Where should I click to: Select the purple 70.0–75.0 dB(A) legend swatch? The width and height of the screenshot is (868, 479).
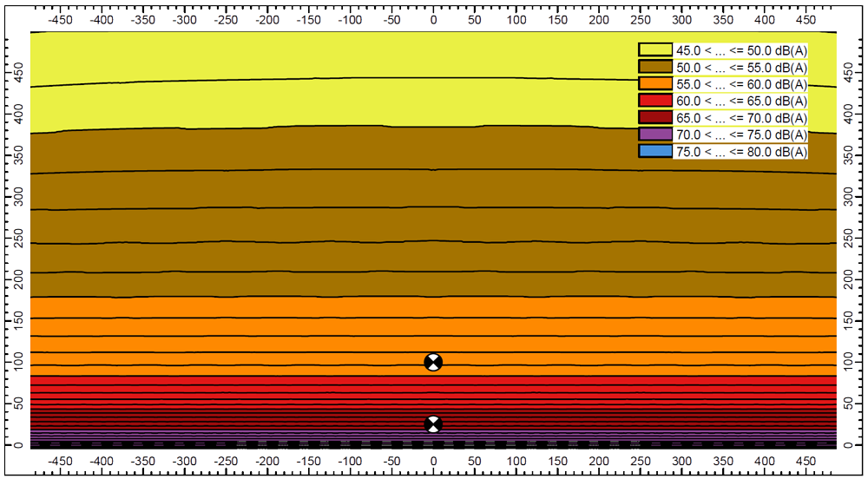(x=655, y=135)
